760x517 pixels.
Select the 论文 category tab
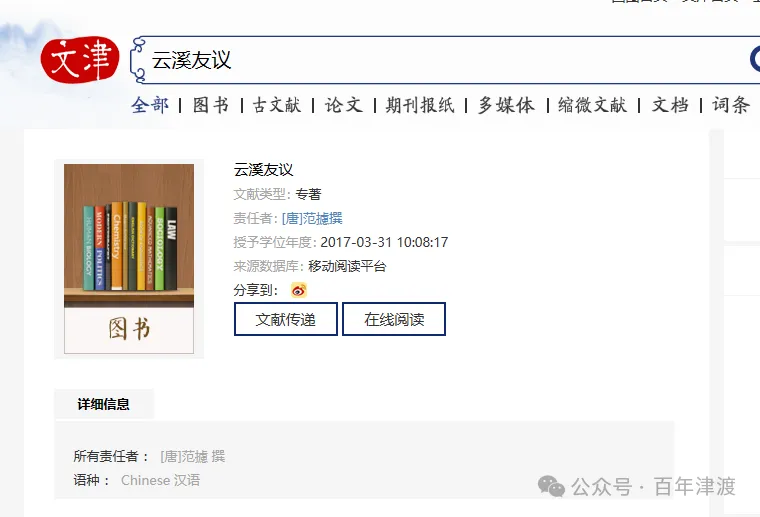tap(344, 105)
